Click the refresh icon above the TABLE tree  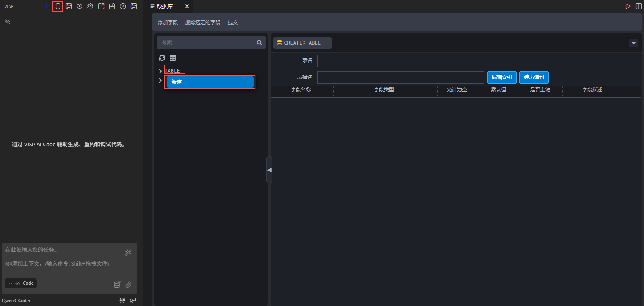tap(162, 58)
